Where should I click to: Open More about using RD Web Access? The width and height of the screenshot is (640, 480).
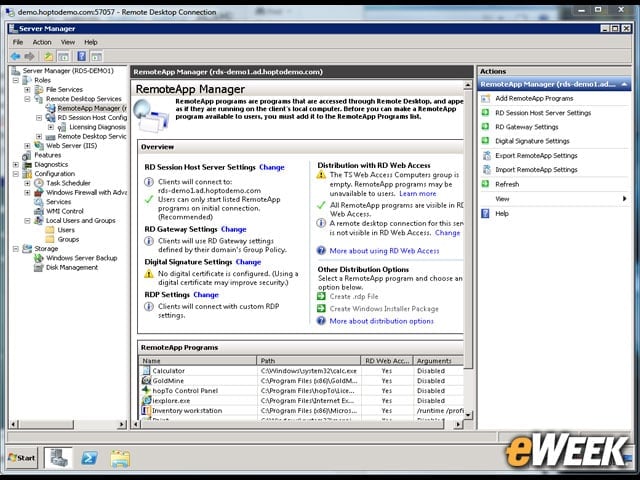click(x=384, y=251)
